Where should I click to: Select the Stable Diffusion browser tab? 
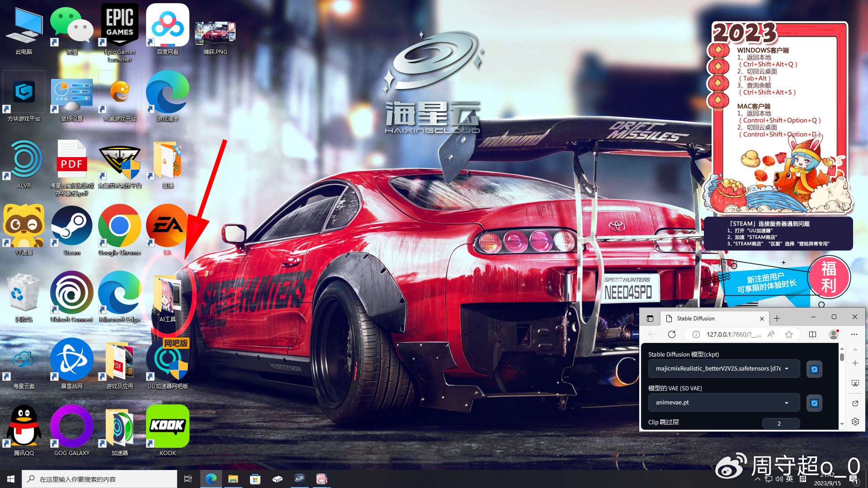click(x=714, y=319)
